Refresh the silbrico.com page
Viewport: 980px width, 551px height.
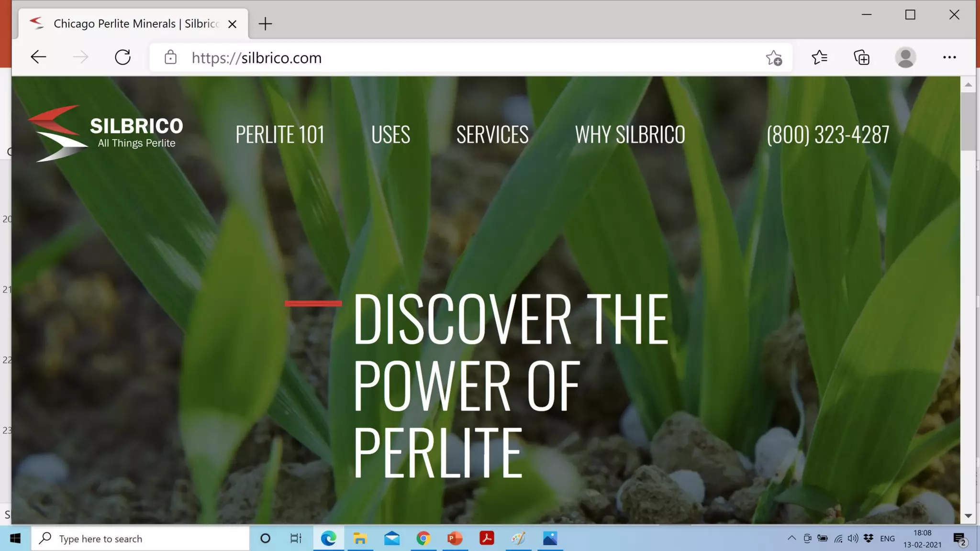tap(122, 57)
